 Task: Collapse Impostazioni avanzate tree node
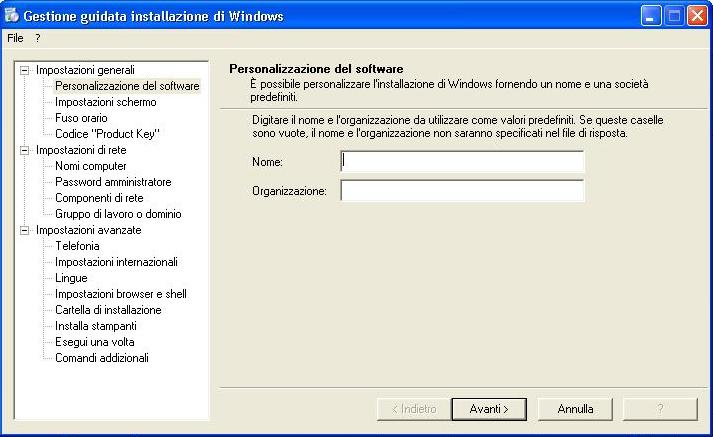(25, 231)
